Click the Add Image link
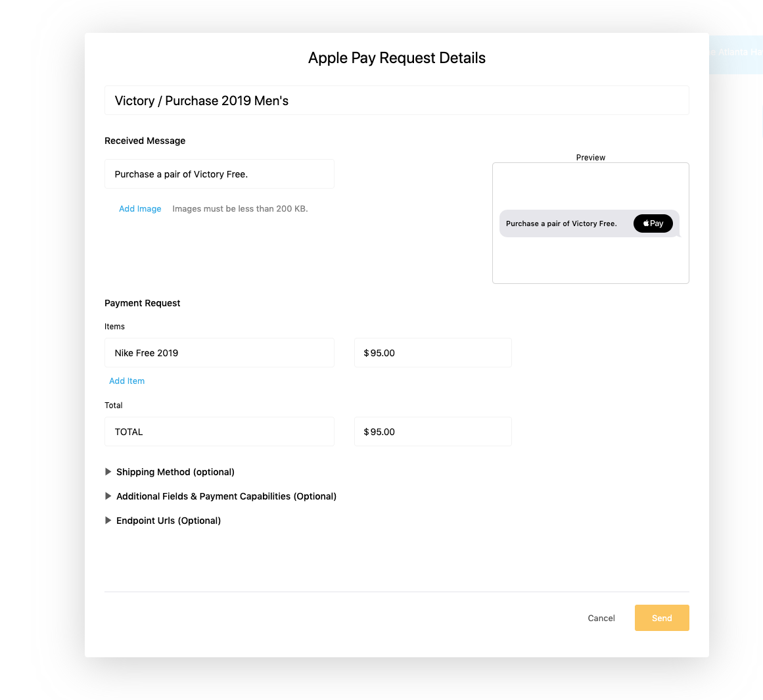This screenshot has width=763, height=700. [x=140, y=208]
